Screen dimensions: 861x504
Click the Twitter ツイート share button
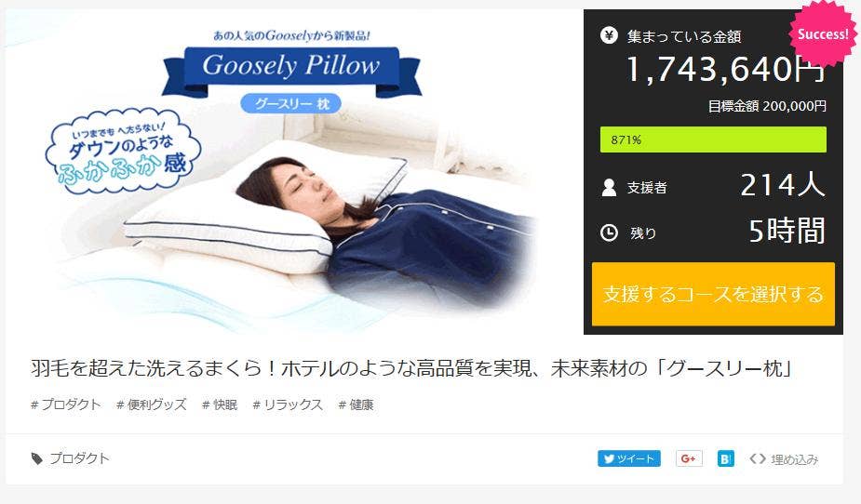(628, 458)
